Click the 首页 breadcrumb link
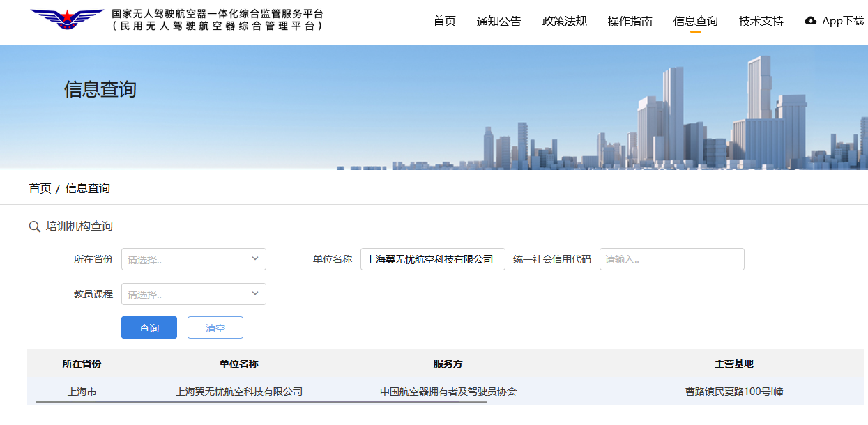The width and height of the screenshot is (868, 425). (x=40, y=188)
